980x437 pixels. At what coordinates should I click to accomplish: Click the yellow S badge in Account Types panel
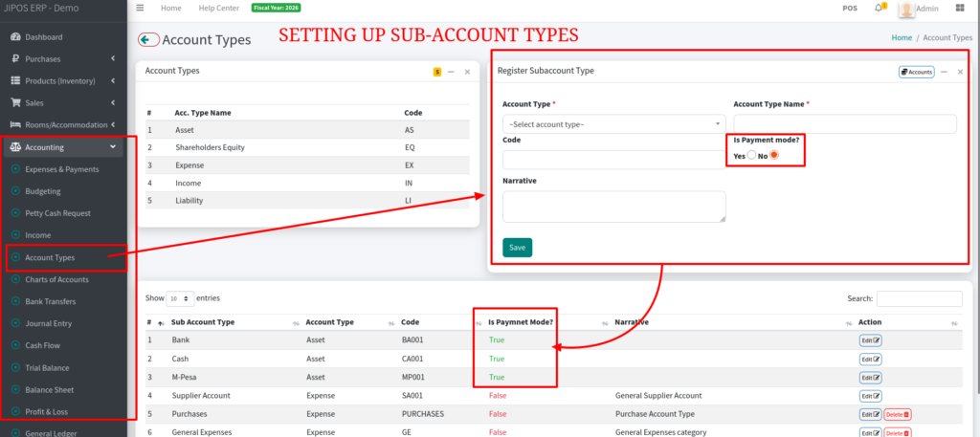436,72
